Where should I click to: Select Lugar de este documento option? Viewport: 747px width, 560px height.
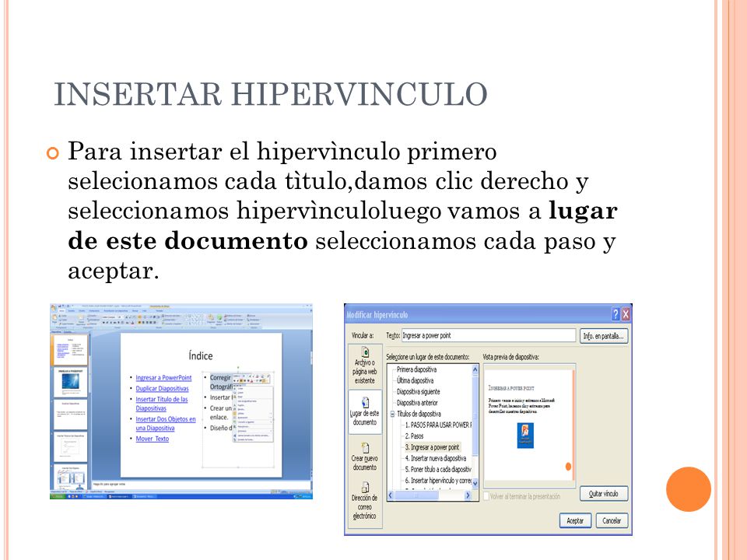tap(364, 412)
